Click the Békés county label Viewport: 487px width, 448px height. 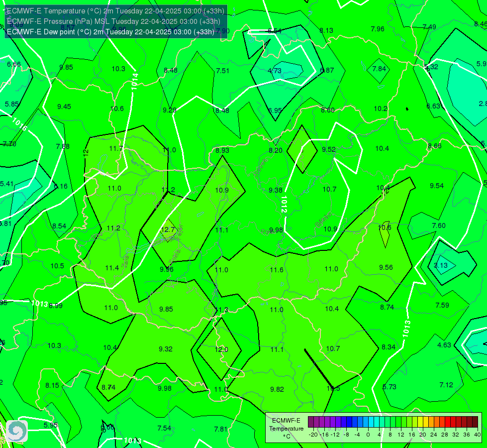click(323, 220)
